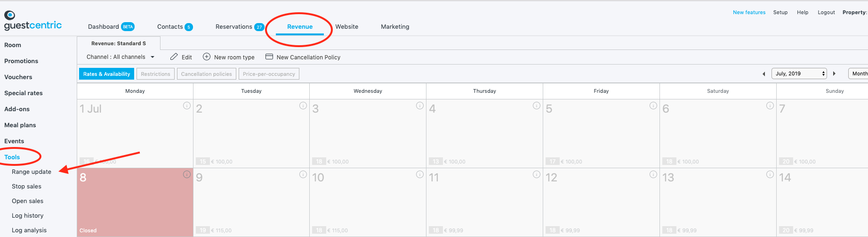Image resolution: width=868 pixels, height=237 pixels.
Task: Open info icon for July 1
Action: (x=187, y=106)
